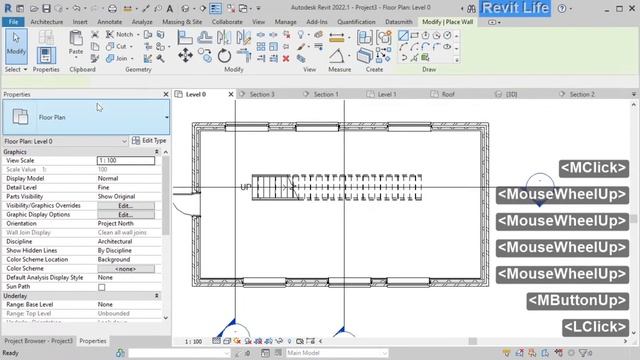Click the horizontal scrollbar thumb of drawing area
Viewport: 640px width, 360px height.
click(x=472, y=341)
